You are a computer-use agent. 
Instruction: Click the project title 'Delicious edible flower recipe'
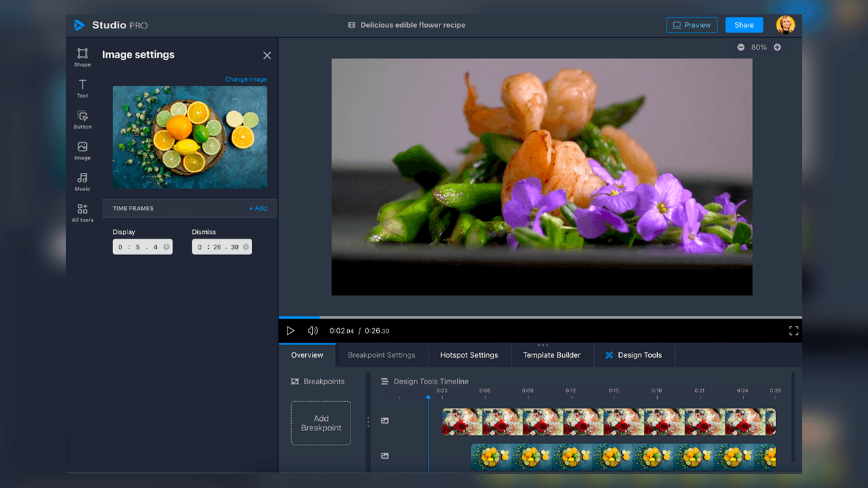tap(413, 25)
